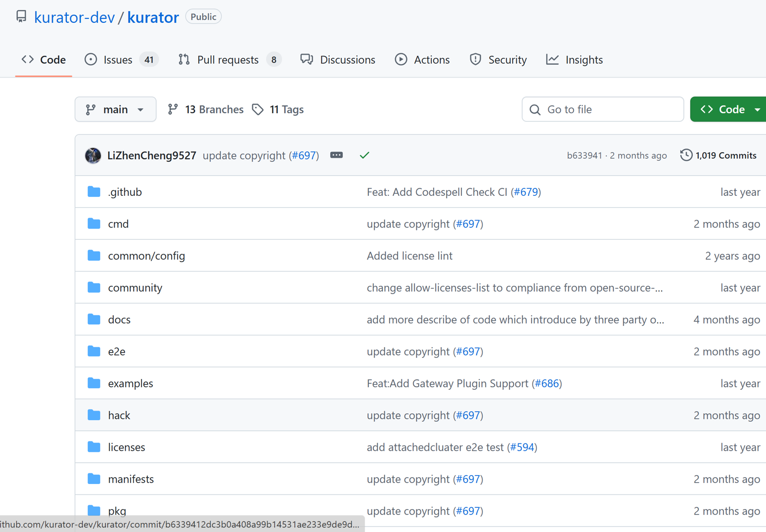
Task: Open commit hash b633941
Action: coord(585,155)
